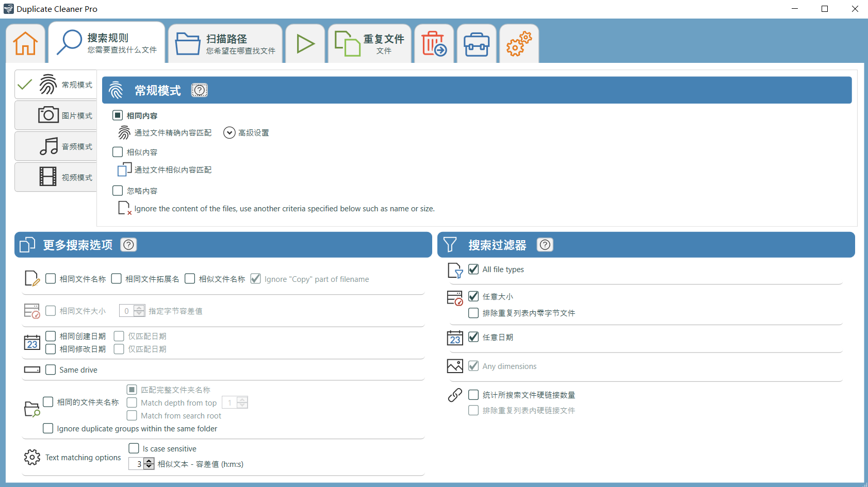868x487 pixels.
Task: Click calendar icon beside 相同创建日期
Action: [32, 342]
